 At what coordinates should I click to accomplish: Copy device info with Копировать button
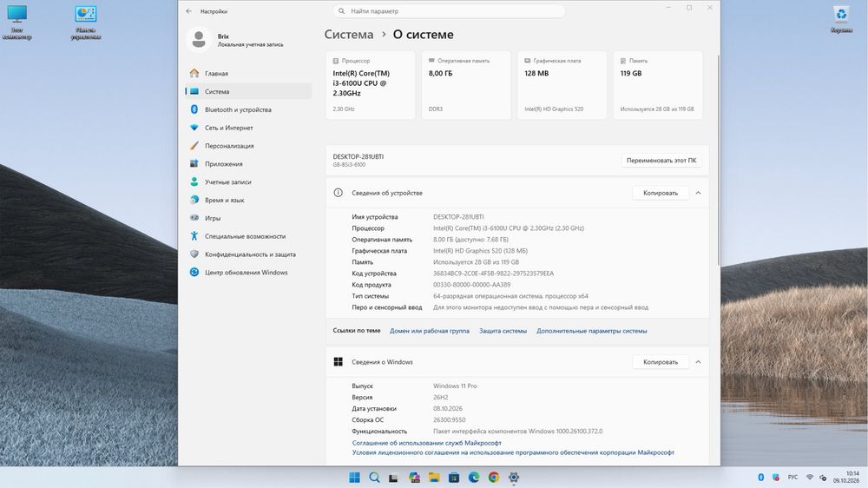[661, 193]
